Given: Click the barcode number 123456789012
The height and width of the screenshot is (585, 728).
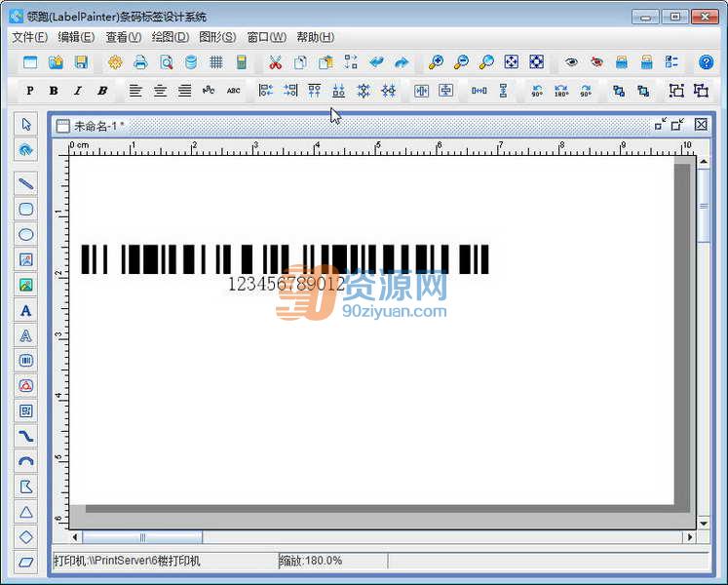Looking at the screenshot, I should 287,284.
